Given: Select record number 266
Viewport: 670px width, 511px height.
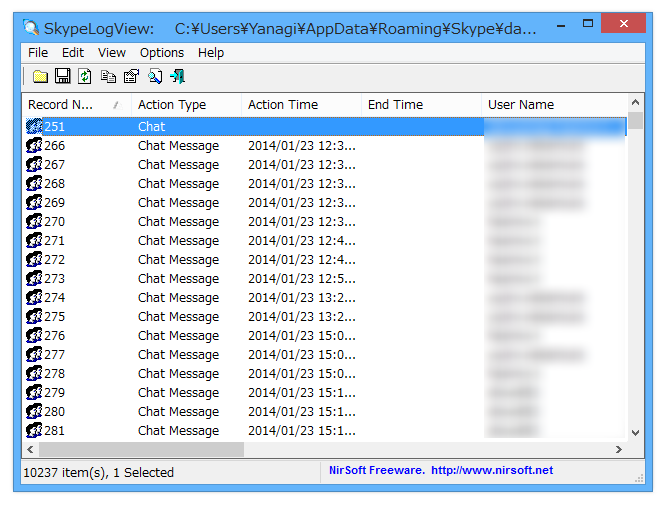Looking at the screenshot, I should pos(54,145).
